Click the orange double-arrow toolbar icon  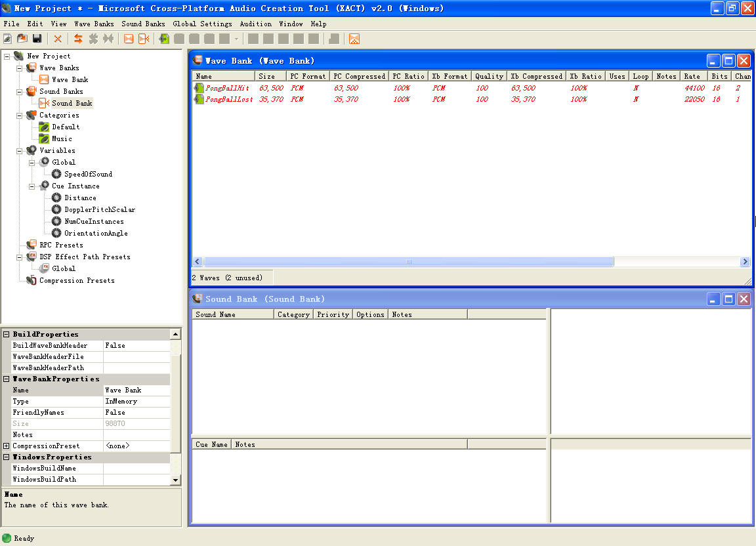tap(79, 39)
